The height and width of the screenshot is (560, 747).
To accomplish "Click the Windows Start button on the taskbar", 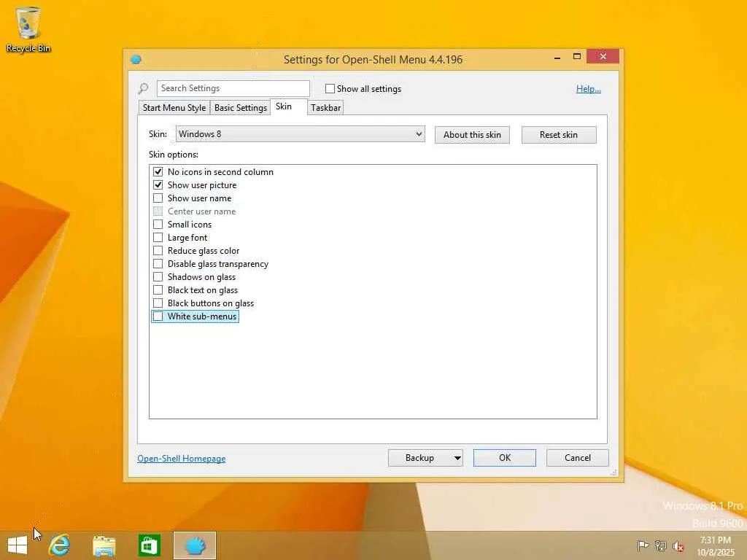I will 18,545.
